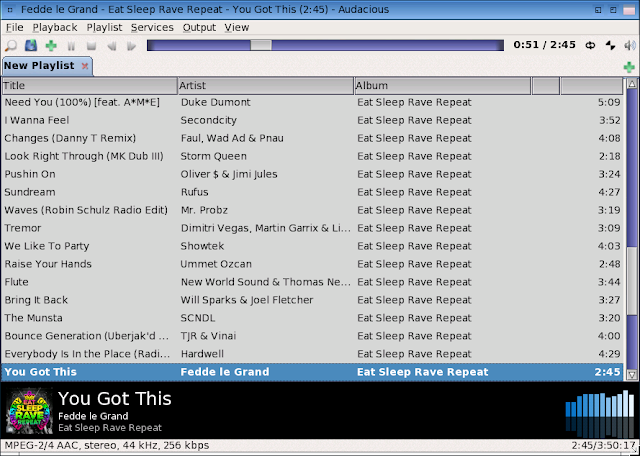This screenshot has width=640, height=456.
Task: Click artist Mr. Probz cell
Action: (x=204, y=210)
